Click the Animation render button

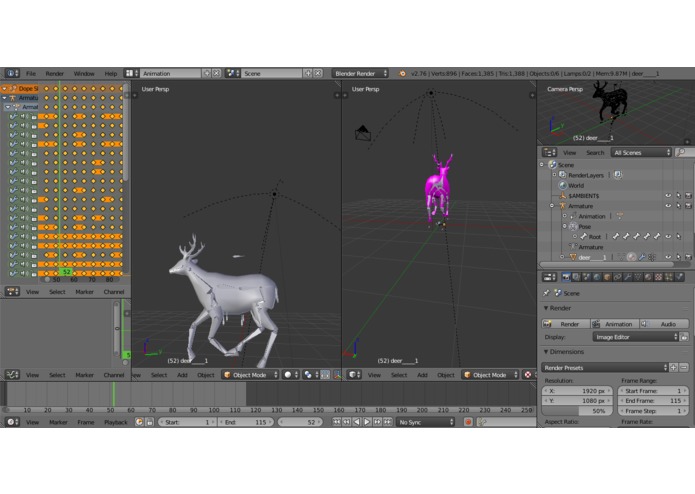click(x=615, y=324)
